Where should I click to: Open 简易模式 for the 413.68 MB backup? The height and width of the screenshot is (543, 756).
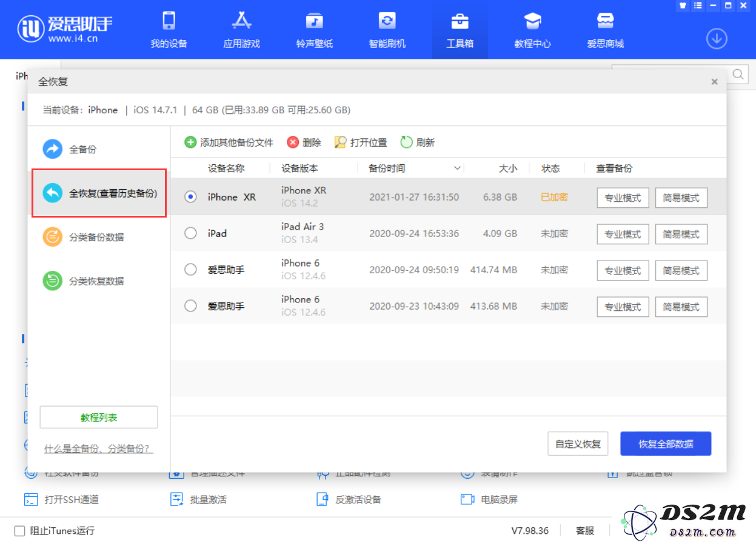coord(681,307)
